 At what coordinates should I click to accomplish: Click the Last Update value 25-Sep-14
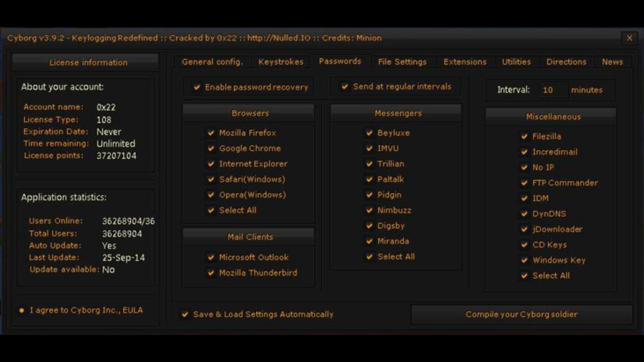124,258
